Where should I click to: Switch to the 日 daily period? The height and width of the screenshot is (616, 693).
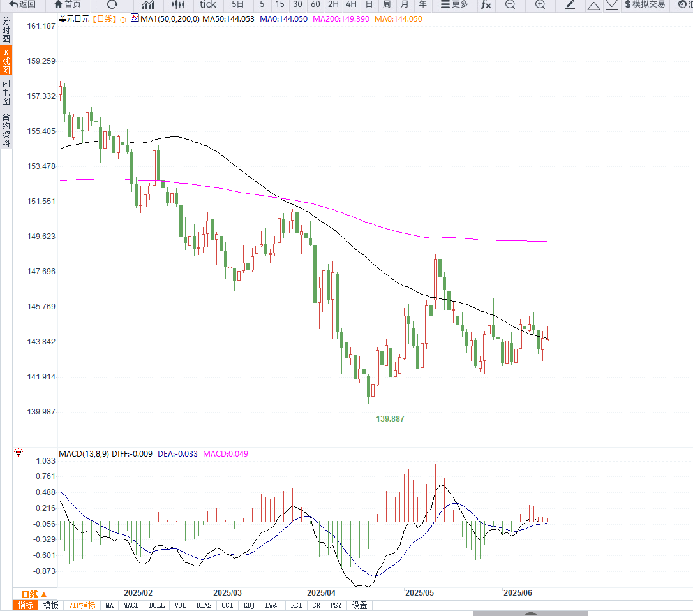coord(369,5)
